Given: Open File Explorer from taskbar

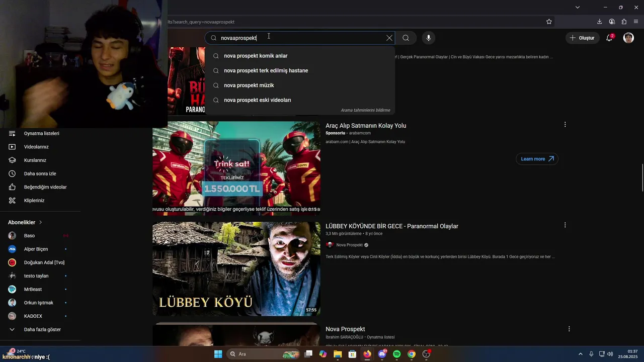Looking at the screenshot, I should 338,354.
